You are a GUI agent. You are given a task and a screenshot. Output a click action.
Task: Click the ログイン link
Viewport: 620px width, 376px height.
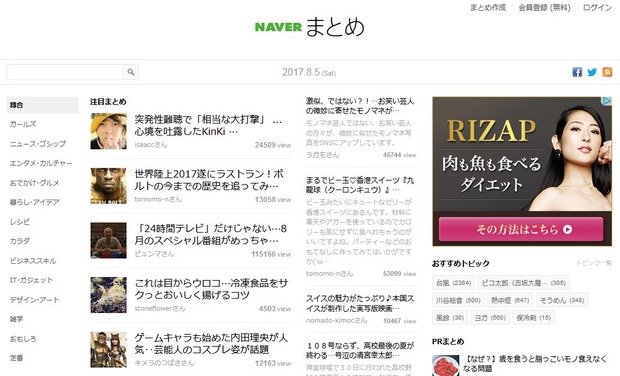597,8
